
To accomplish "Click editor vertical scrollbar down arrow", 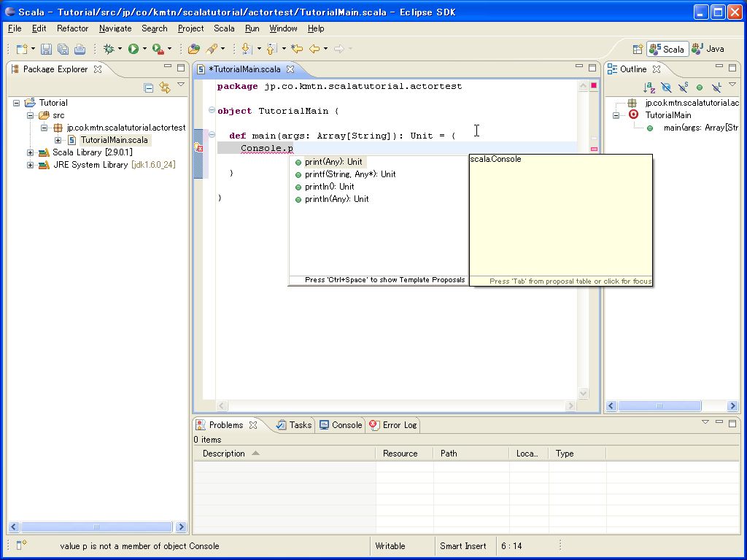I will 583,393.
